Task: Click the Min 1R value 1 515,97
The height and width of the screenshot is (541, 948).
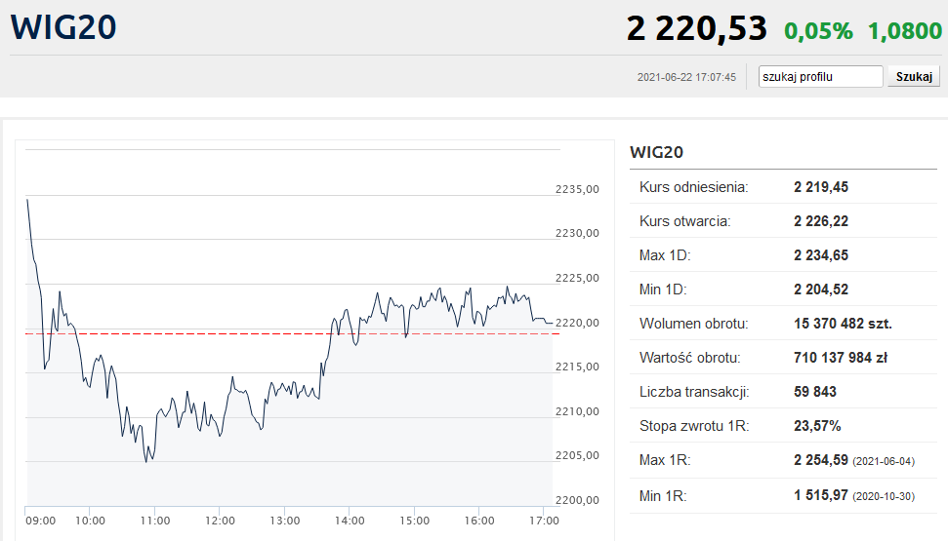Action: click(821, 495)
